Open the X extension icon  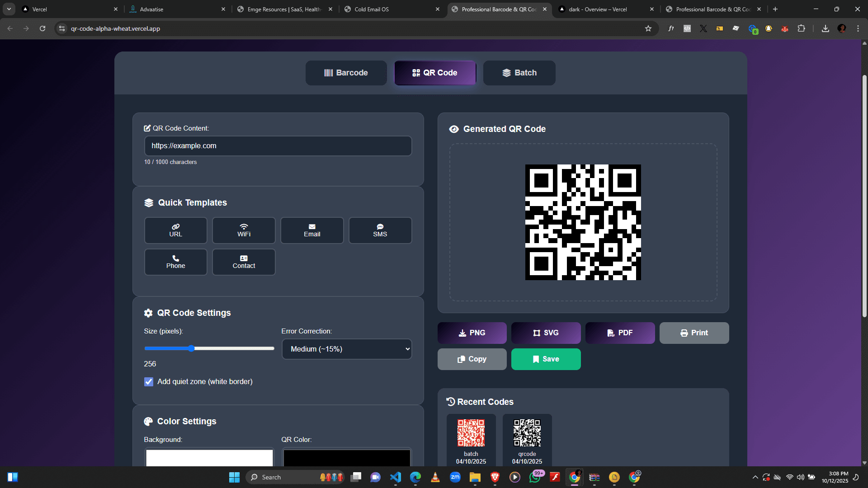(x=703, y=28)
